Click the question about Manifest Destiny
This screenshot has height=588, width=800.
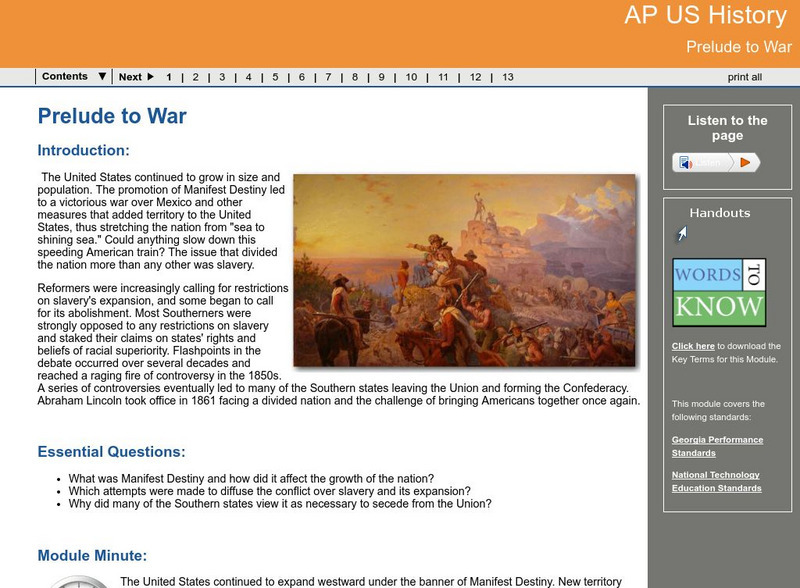251,479
